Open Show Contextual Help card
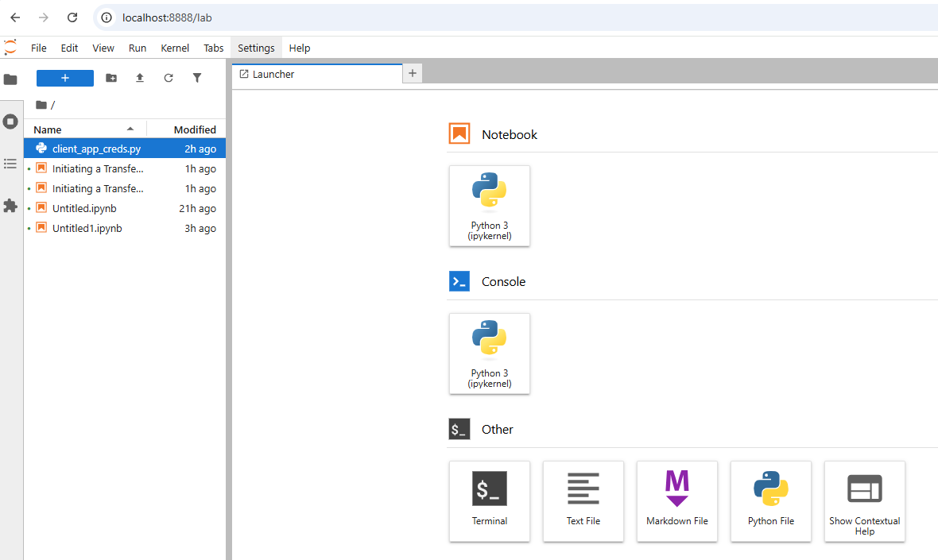The image size is (938, 560). pos(864,501)
